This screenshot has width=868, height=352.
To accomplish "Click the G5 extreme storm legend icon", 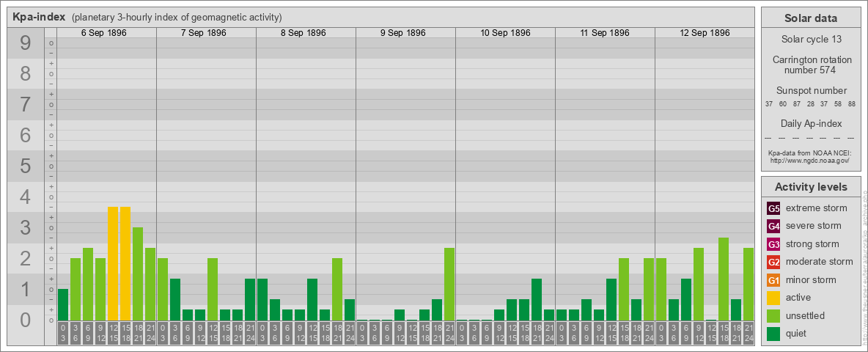I will (x=773, y=209).
